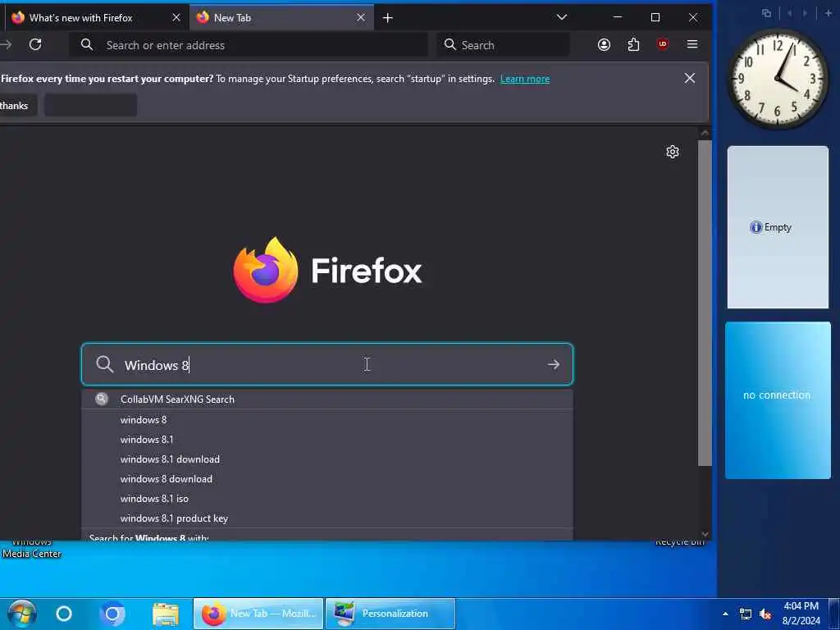Show hidden system tray icons
This screenshot has width=840, height=630.
(x=725, y=614)
